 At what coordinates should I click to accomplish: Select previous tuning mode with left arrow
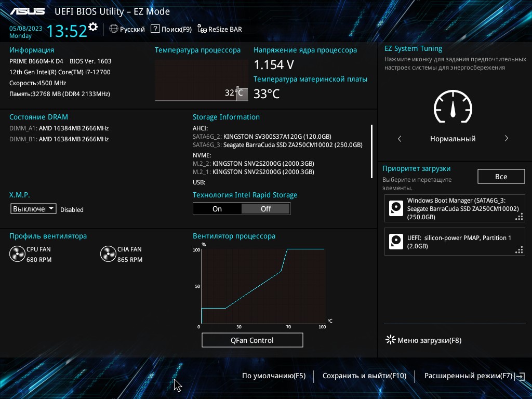click(400, 139)
